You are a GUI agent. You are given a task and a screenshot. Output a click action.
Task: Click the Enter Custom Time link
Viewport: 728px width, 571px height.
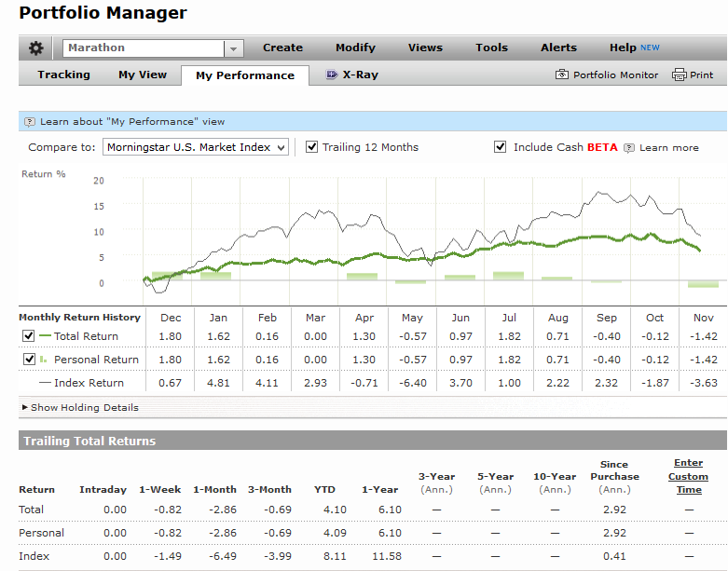pyautogui.click(x=688, y=476)
